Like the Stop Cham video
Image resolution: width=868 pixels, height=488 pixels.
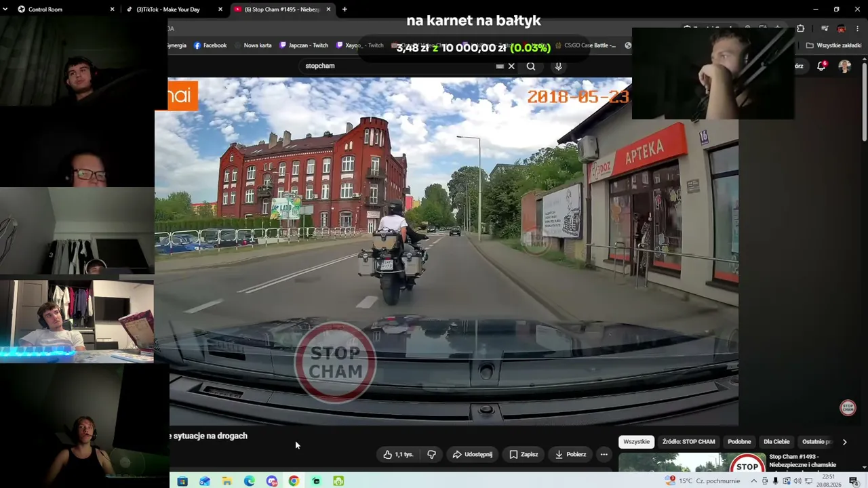click(x=398, y=454)
